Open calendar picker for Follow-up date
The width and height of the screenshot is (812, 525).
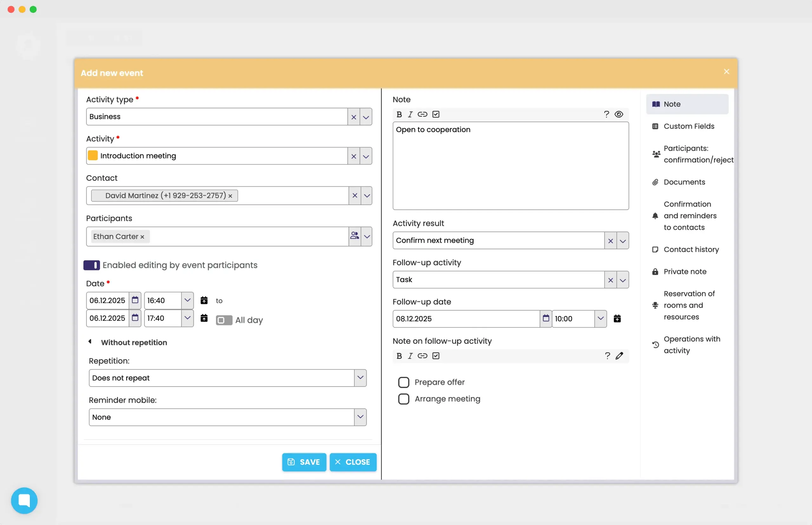tap(546, 319)
